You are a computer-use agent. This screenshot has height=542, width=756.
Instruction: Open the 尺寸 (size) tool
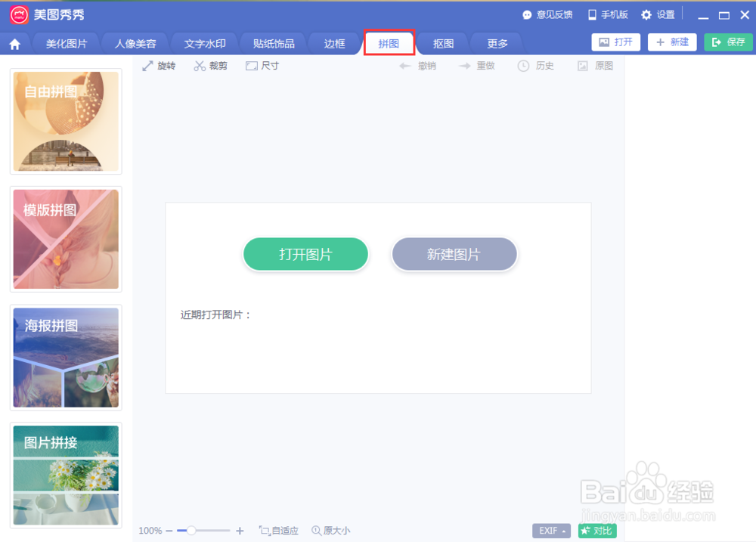(262, 66)
